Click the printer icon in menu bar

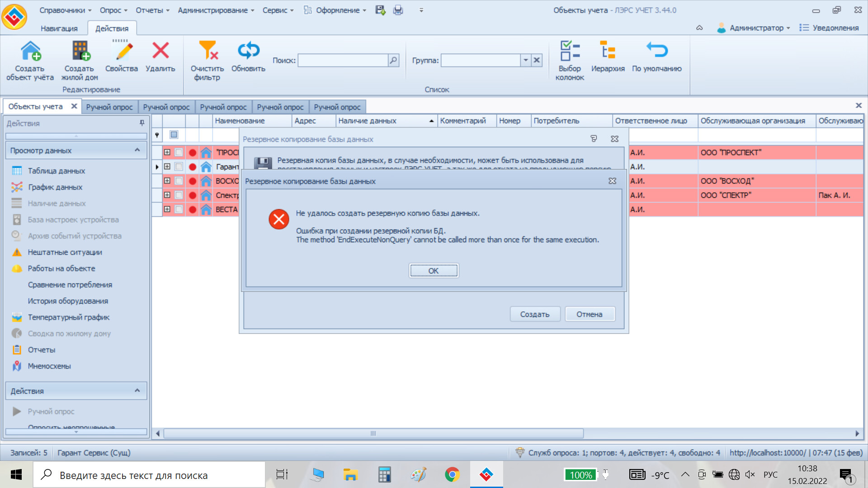pyautogui.click(x=398, y=10)
